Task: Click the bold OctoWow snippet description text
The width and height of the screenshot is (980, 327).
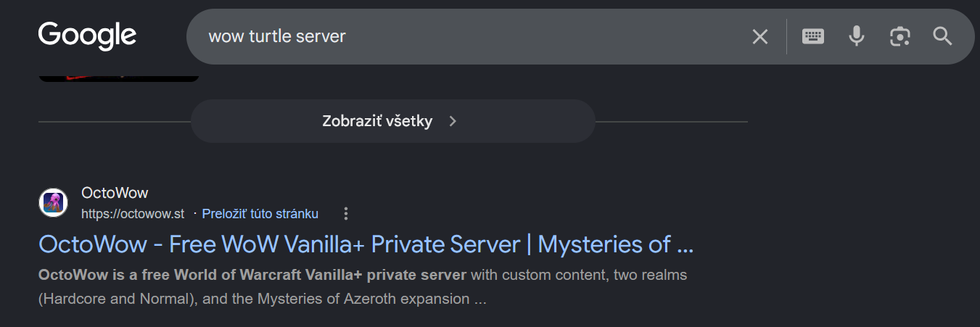Action: [x=252, y=275]
